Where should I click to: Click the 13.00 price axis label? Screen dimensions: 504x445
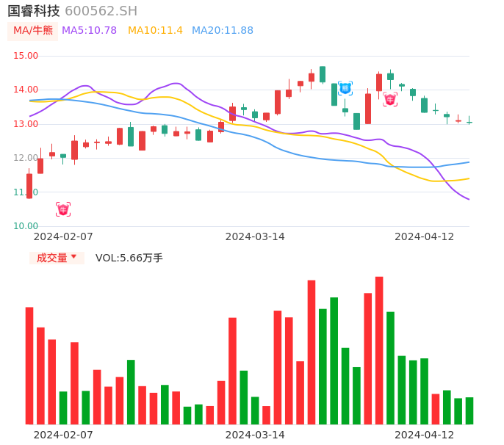pyautogui.click(x=26, y=124)
